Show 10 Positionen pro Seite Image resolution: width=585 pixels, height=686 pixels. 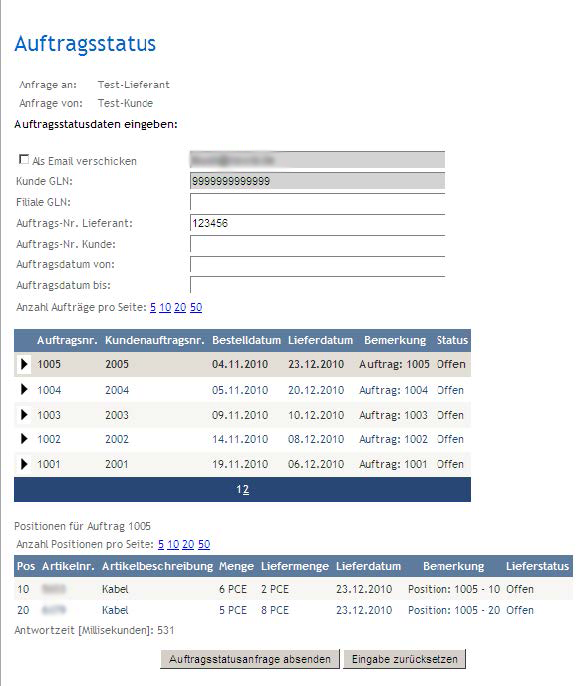(x=173, y=544)
